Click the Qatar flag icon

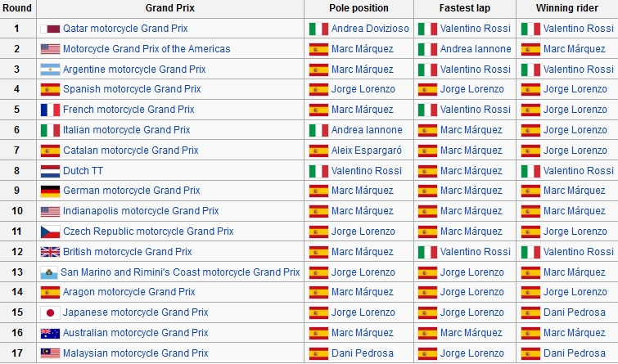click(50, 29)
